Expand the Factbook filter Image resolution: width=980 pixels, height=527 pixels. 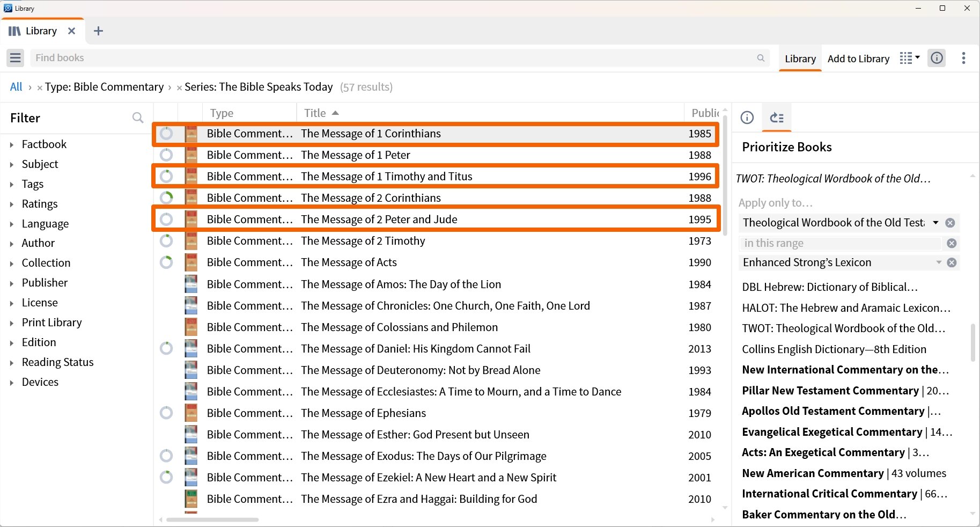tap(11, 144)
